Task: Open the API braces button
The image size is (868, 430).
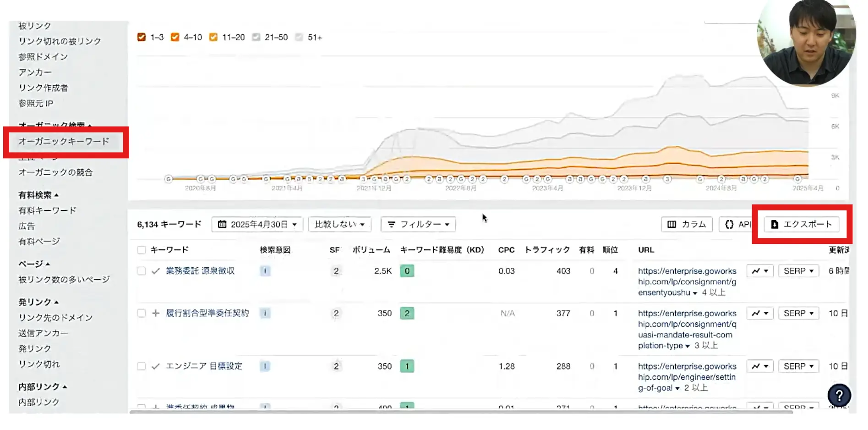Action: [x=737, y=224]
